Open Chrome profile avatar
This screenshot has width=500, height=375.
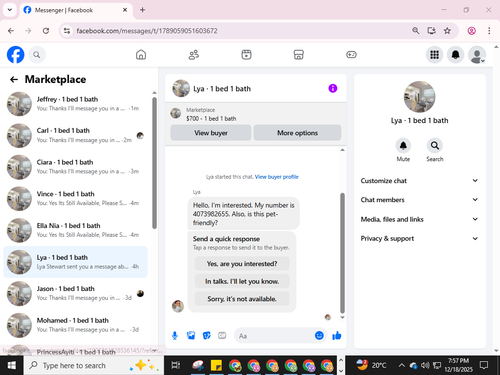471,31
